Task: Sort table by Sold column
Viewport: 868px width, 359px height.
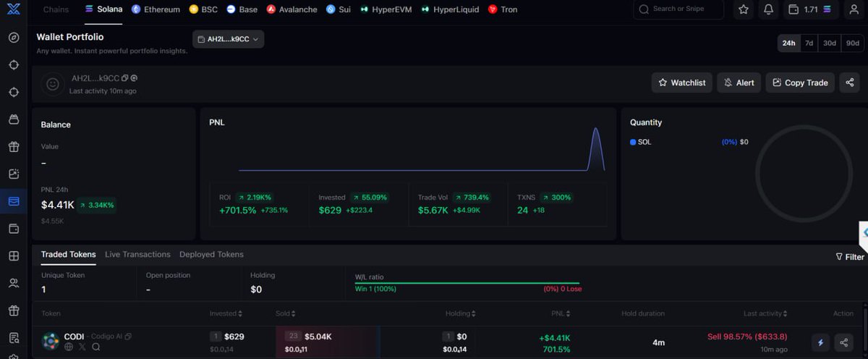Action: 285,313
